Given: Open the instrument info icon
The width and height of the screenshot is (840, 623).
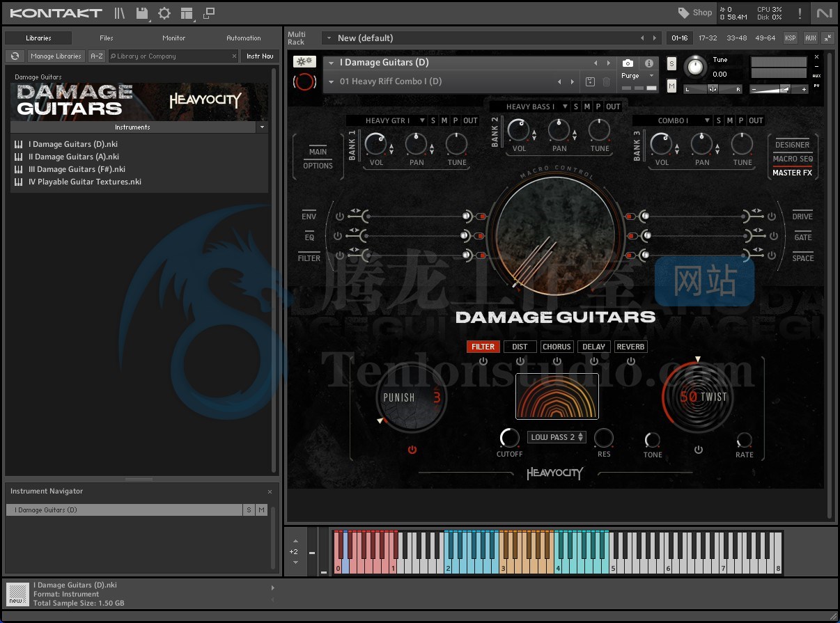Looking at the screenshot, I should (648, 63).
